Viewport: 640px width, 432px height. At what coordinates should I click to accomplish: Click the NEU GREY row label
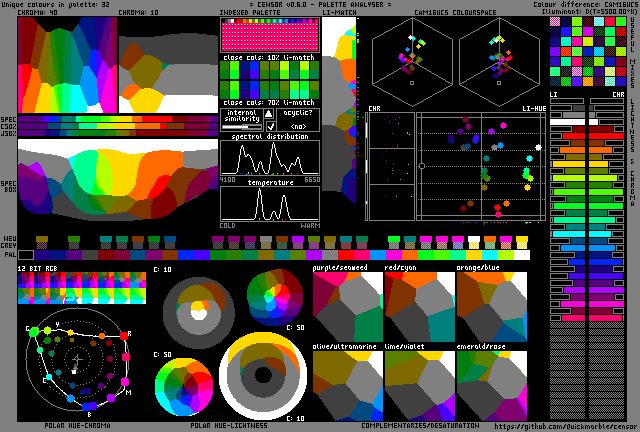click(x=10, y=242)
